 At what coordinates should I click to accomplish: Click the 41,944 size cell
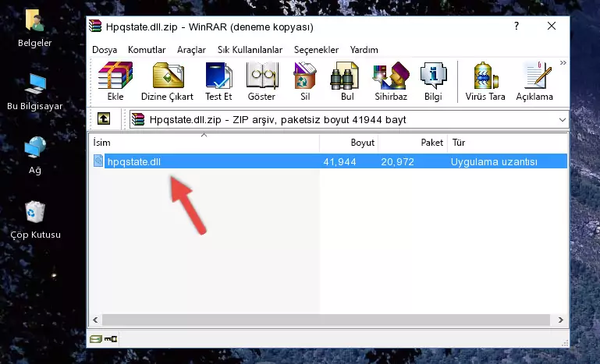point(339,162)
